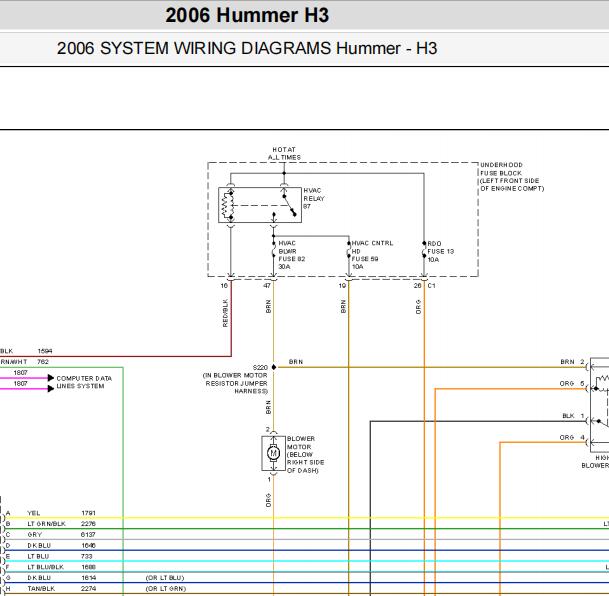This screenshot has height=596, width=609.
Task: Click circuit number '1791'
Action: (x=88, y=513)
